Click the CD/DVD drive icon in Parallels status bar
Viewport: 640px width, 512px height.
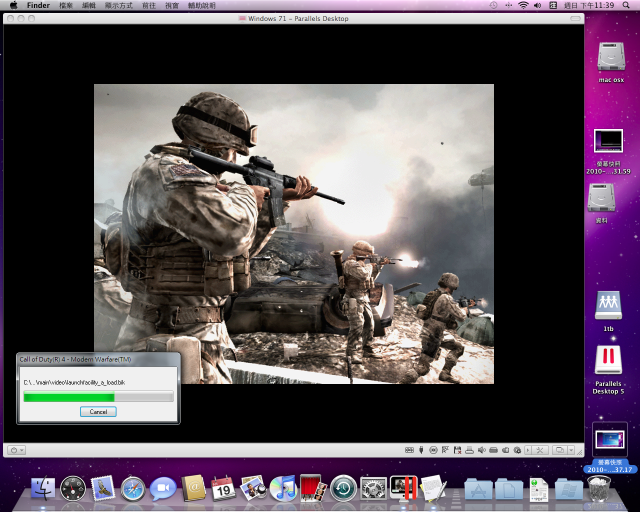433,450
